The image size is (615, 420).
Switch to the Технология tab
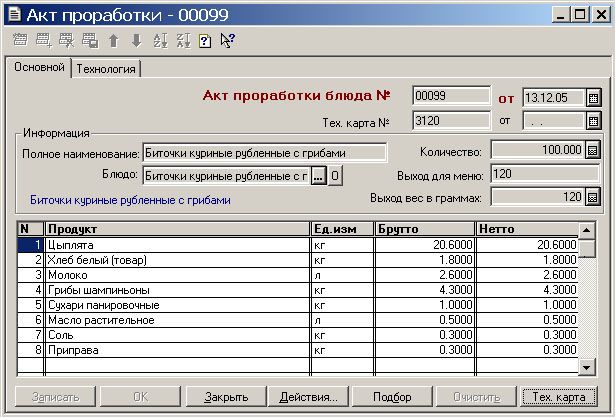[106, 69]
